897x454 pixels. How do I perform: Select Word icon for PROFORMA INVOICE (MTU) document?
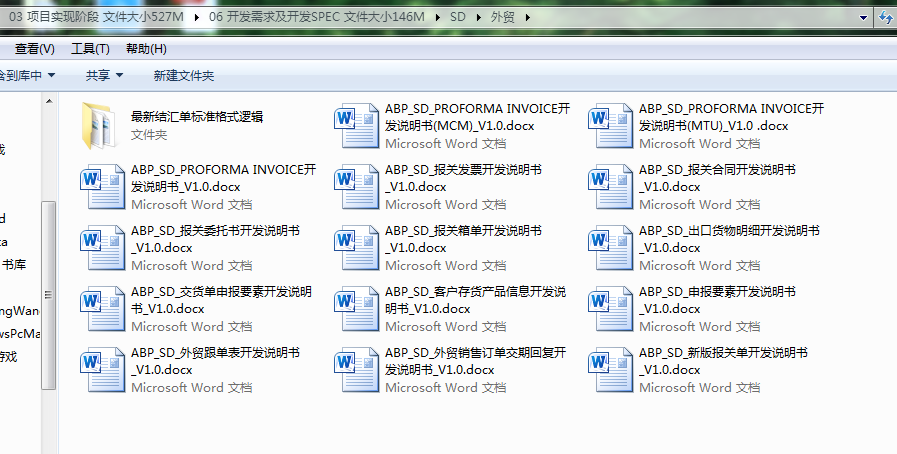click(x=611, y=125)
